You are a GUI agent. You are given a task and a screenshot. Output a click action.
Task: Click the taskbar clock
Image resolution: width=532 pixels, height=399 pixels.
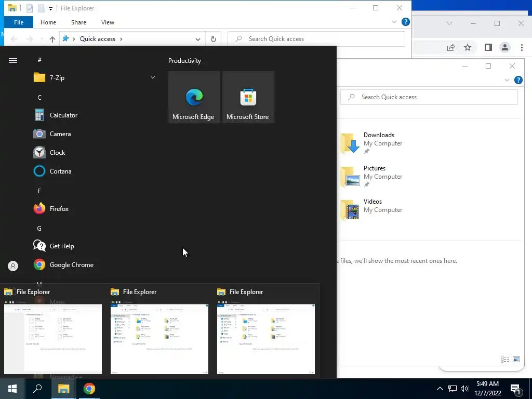(487, 389)
